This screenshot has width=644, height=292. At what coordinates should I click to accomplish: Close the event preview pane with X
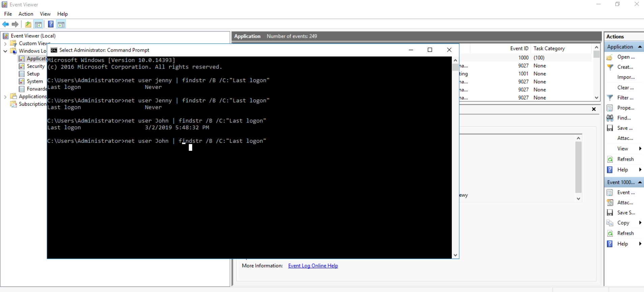point(594,109)
